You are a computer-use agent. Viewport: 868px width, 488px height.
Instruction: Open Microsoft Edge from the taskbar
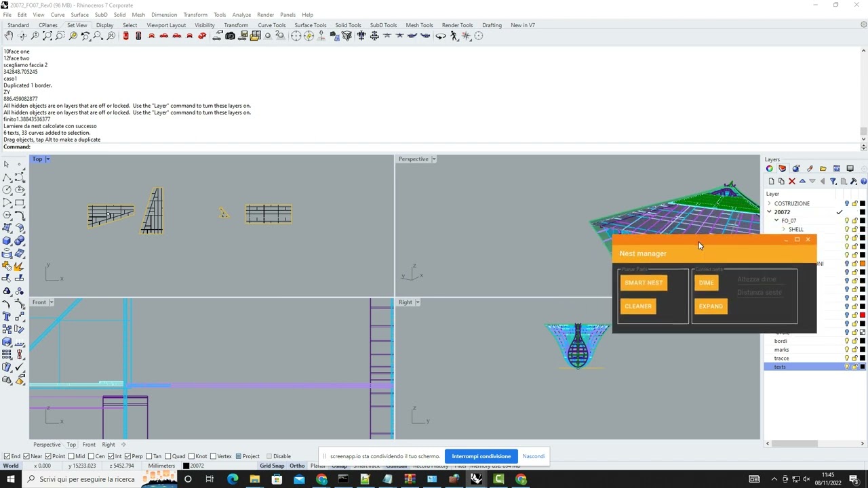point(233,479)
